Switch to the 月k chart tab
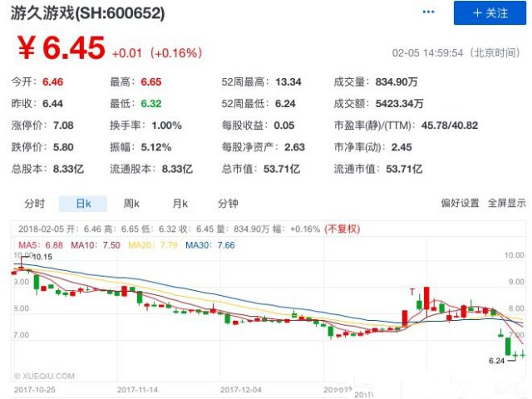 coord(180,204)
